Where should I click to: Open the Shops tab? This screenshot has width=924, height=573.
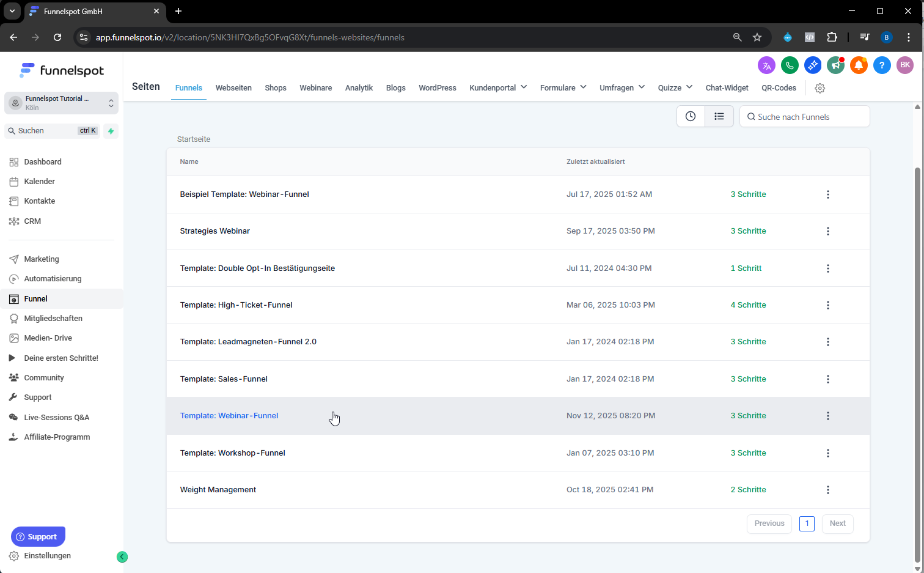pos(276,87)
